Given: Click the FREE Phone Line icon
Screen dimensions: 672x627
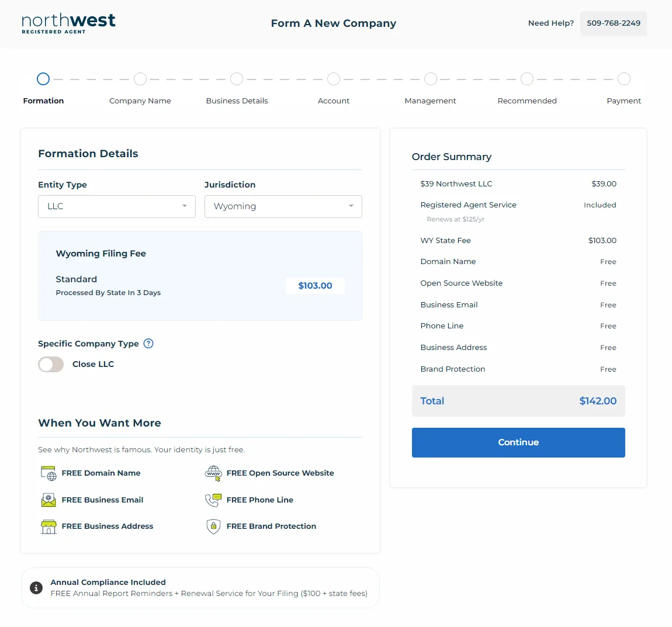Looking at the screenshot, I should tap(213, 500).
